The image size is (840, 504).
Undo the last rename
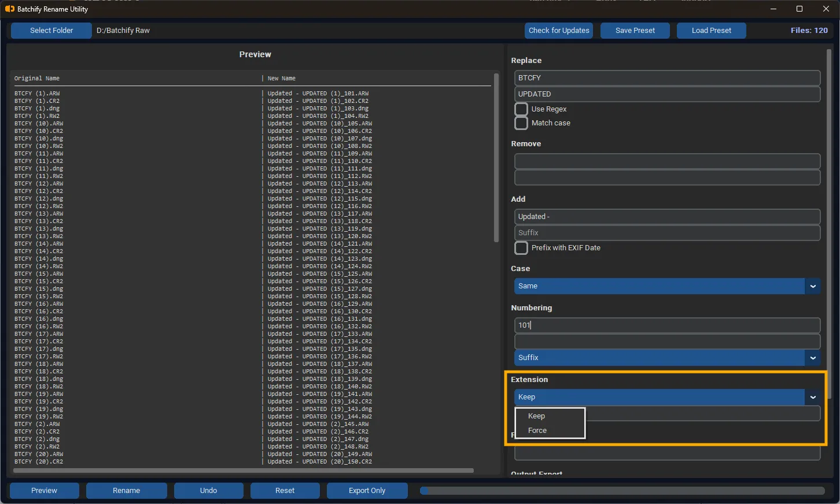208,490
